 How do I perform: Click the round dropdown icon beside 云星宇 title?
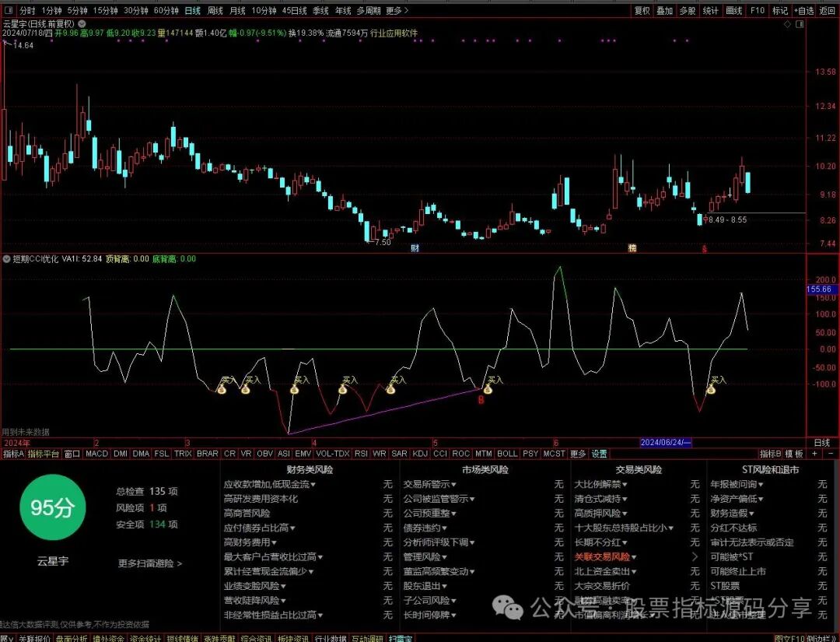[x=82, y=23]
